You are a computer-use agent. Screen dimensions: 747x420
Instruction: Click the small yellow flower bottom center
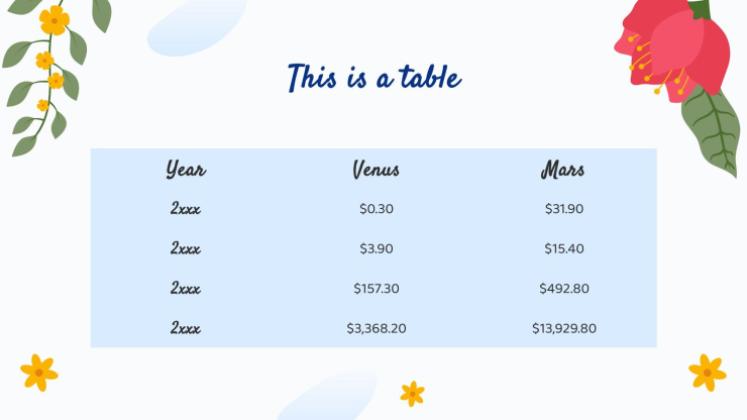[x=413, y=394]
